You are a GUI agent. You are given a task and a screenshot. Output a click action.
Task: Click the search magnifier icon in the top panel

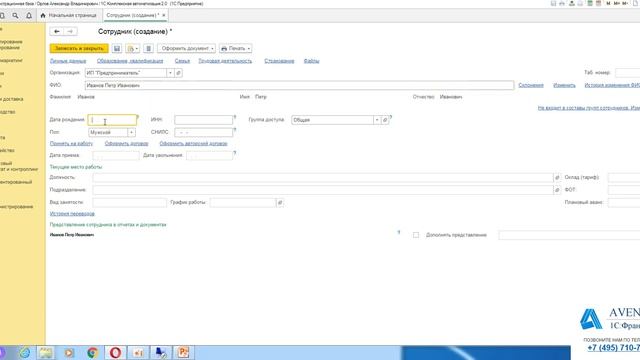pos(15,16)
